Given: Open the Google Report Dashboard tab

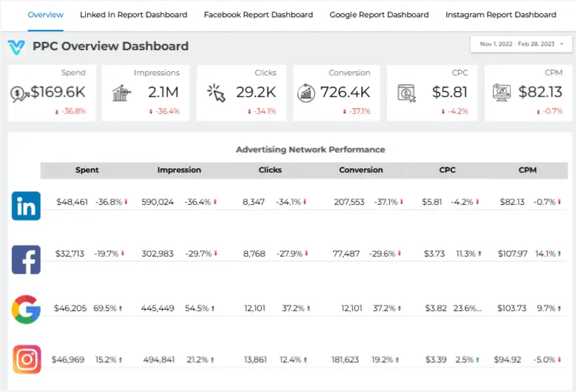Looking at the screenshot, I should coord(379,14).
